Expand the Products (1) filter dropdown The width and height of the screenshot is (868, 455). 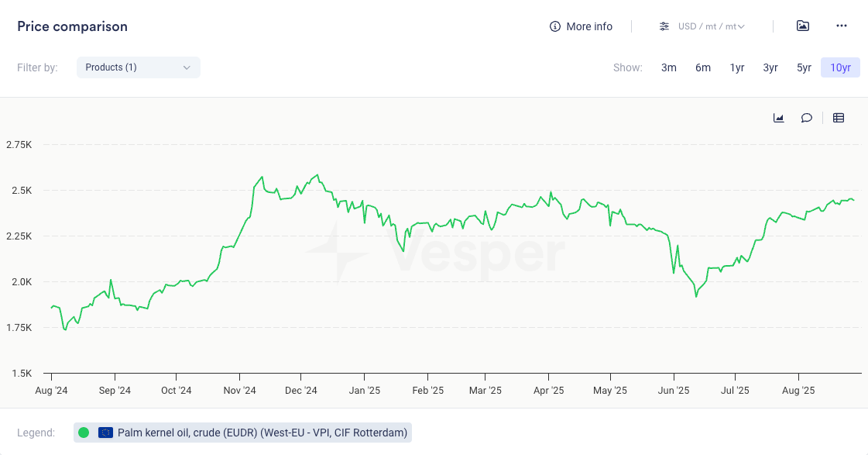(x=138, y=67)
